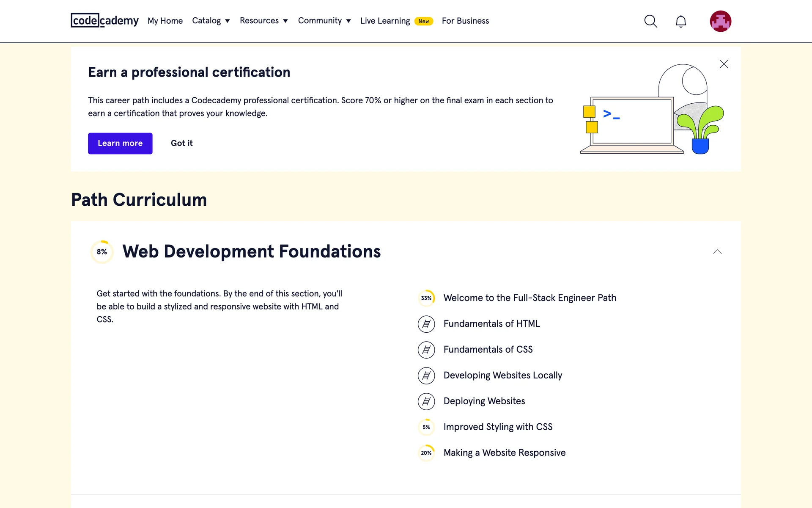The image size is (812, 508).
Task: Click the notifications bell icon
Action: point(680,21)
